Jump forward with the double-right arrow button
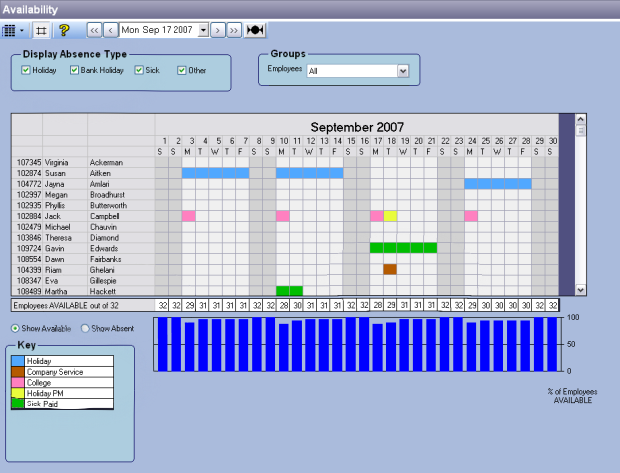Image resolution: width=620 pixels, height=473 pixels. click(234, 30)
